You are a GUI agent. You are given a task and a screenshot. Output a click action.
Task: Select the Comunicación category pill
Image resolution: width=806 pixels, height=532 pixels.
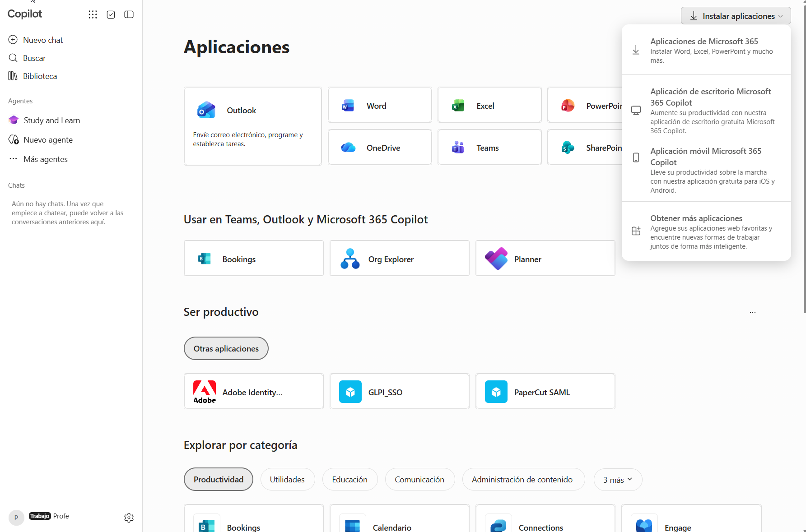click(x=419, y=479)
